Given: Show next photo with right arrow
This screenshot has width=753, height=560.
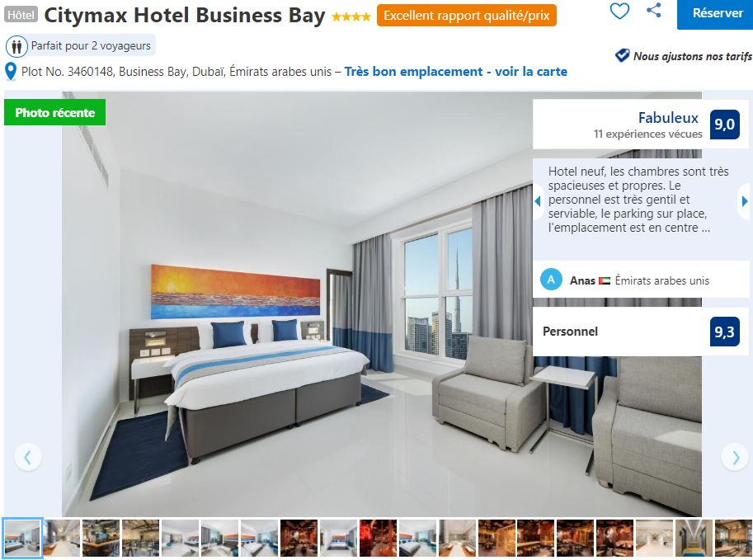Looking at the screenshot, I should [x=735, y=457].
